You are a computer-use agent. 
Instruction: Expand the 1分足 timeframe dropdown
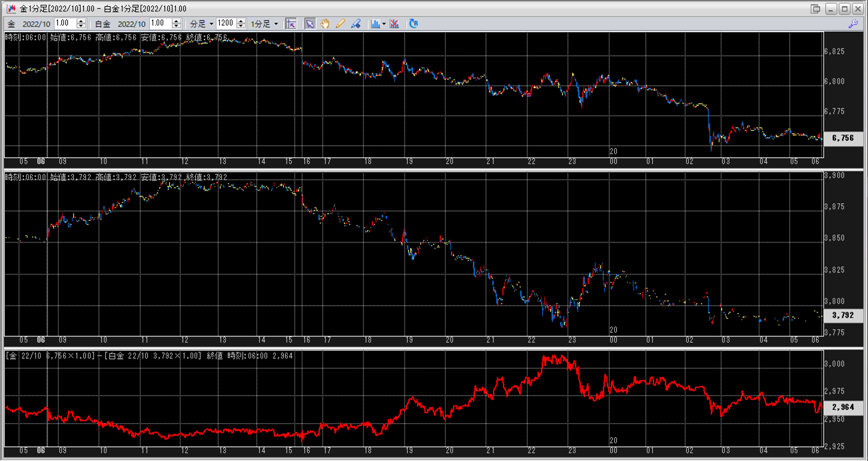(x=264, y=23)
